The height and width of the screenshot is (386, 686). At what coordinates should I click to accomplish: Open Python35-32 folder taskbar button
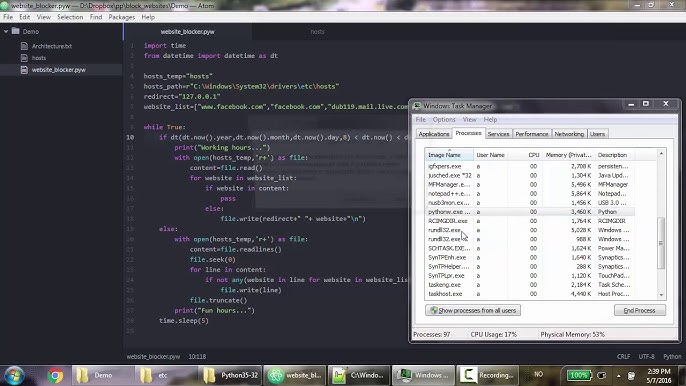point(231,375)
